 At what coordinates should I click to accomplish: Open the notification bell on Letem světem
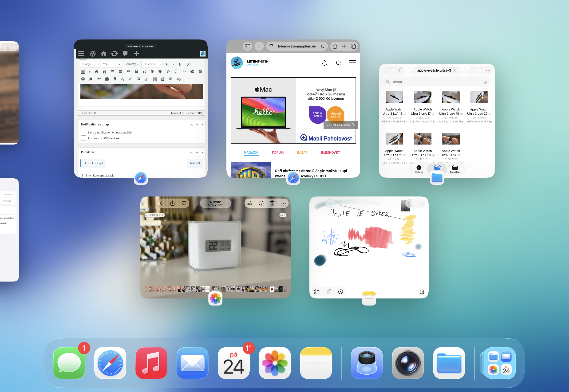(324, 63)
